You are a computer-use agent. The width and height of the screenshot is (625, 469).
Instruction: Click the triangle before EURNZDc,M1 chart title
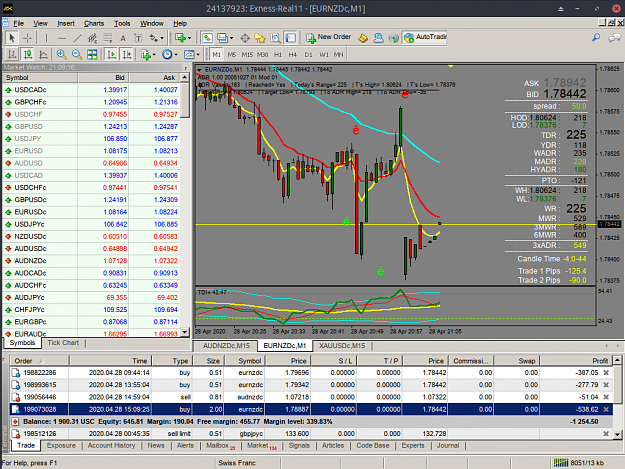[199, 69]
